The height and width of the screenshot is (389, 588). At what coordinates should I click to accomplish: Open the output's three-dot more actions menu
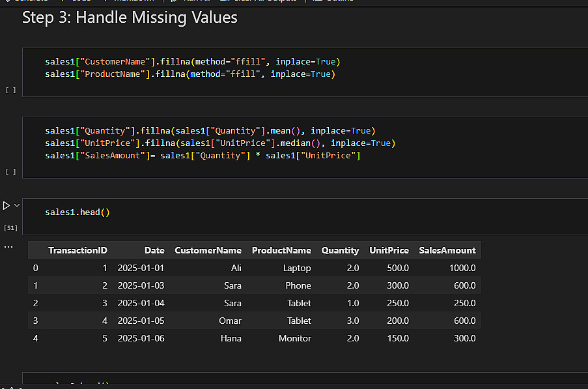(x=8, y=247)
